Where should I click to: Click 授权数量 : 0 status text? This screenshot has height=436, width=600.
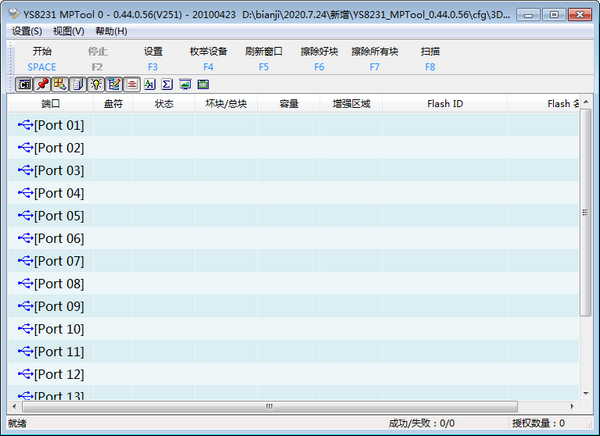click(x=538, y=423)
